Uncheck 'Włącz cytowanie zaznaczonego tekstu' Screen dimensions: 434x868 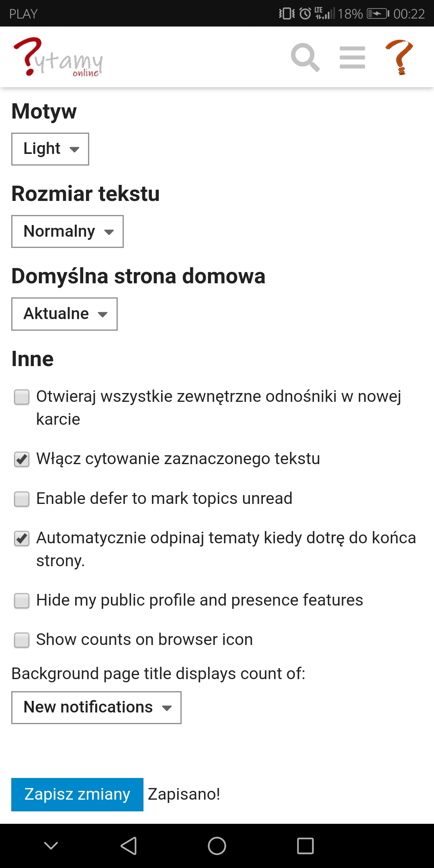[22, 459]
